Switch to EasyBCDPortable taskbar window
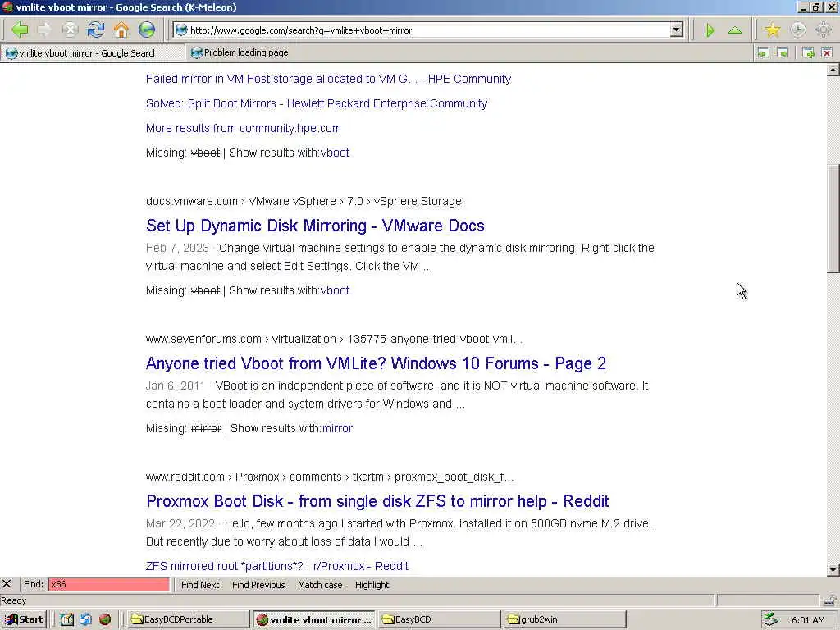This screenshot has width=840, height=630. coord(189,619)
